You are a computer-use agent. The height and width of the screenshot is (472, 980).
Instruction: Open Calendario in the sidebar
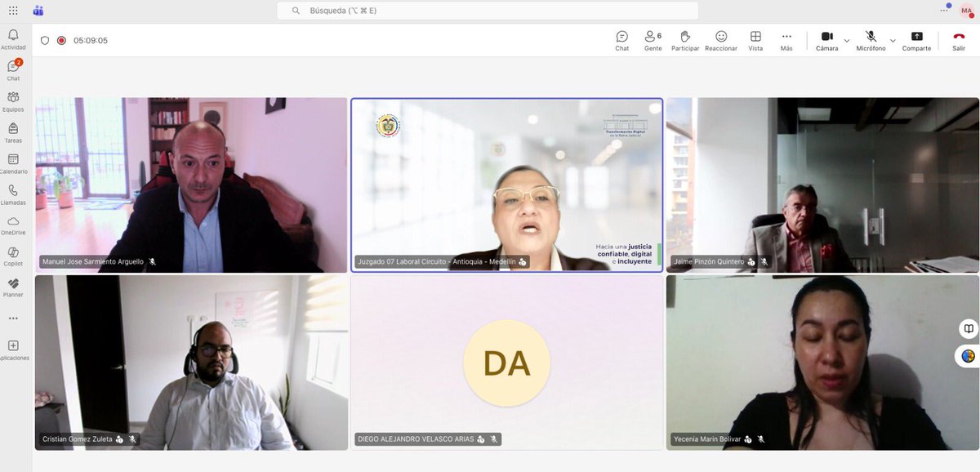(13, 163)
